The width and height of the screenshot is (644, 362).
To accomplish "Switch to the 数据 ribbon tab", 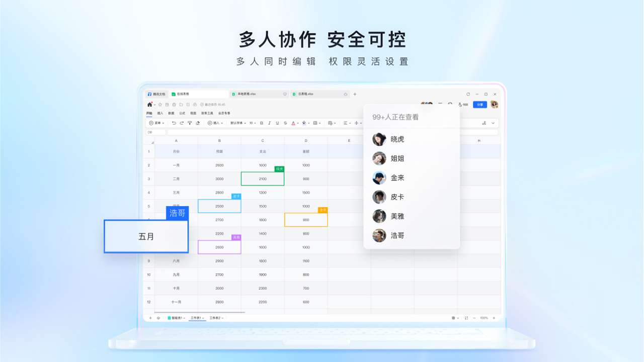I will 171,113.
